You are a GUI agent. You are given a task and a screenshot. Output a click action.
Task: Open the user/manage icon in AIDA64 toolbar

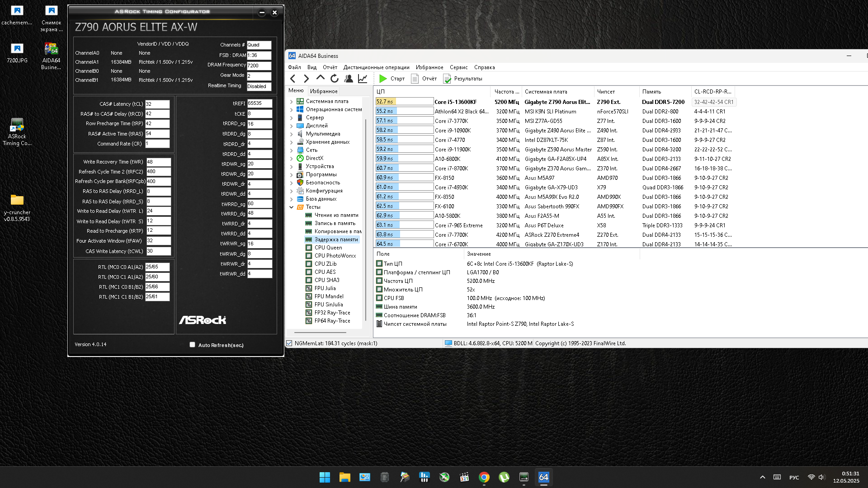tap(349, 79)
